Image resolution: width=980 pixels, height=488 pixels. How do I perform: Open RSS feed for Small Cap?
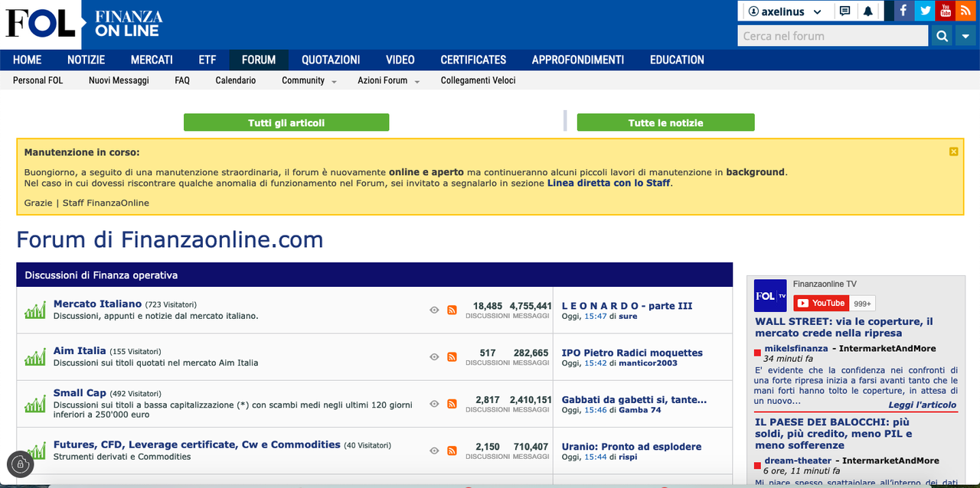click(452, 404)
